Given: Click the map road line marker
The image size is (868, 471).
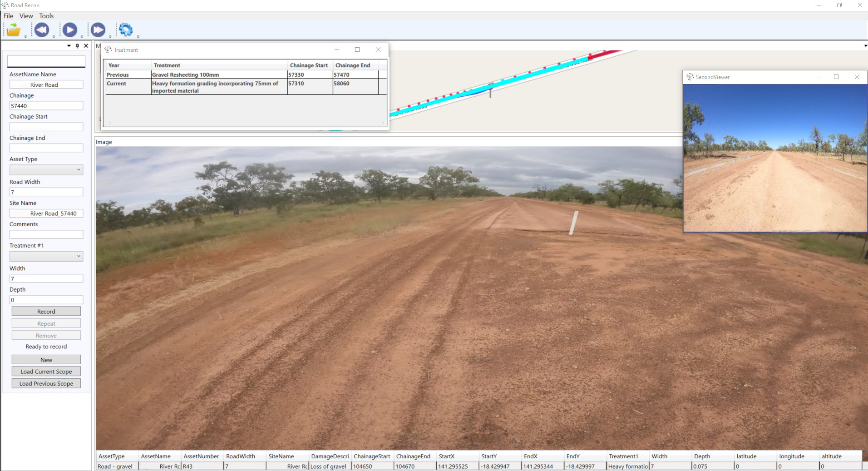Looking at the screenshot, I should click(490, 91).
